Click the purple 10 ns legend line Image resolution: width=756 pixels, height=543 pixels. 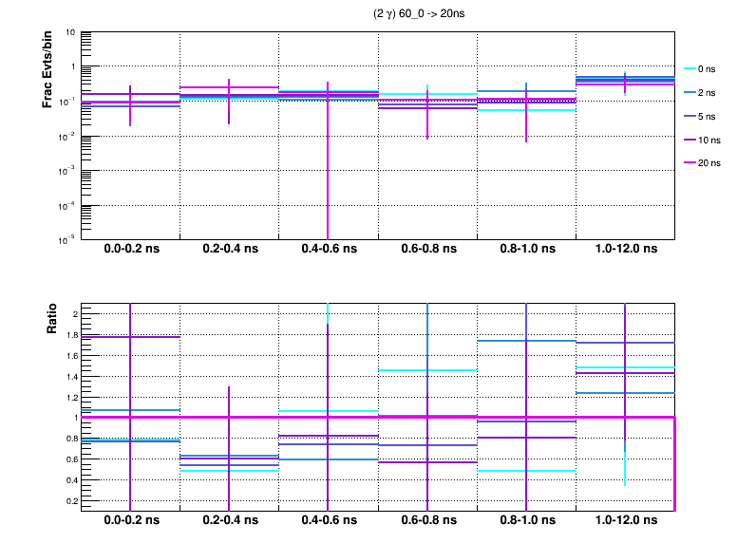[688, 140]
